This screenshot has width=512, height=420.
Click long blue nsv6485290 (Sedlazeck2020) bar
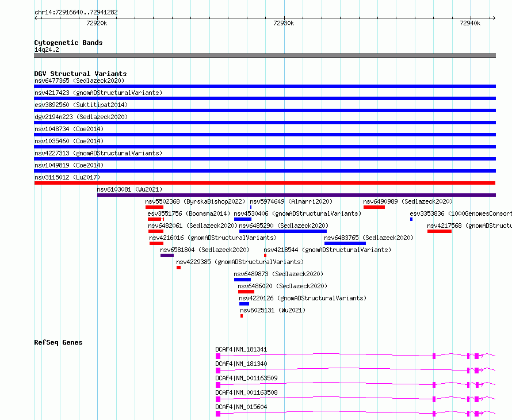point(283,231)
